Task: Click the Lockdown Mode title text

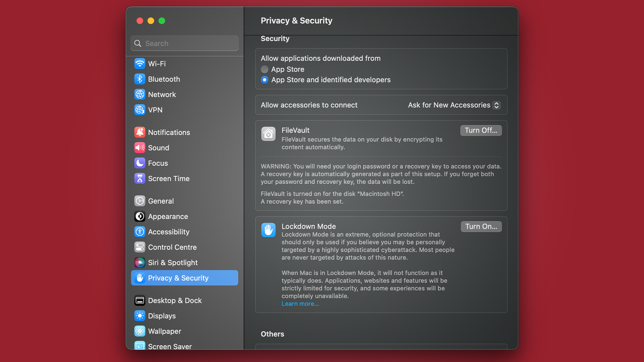Action: click(x=309, y=227)
